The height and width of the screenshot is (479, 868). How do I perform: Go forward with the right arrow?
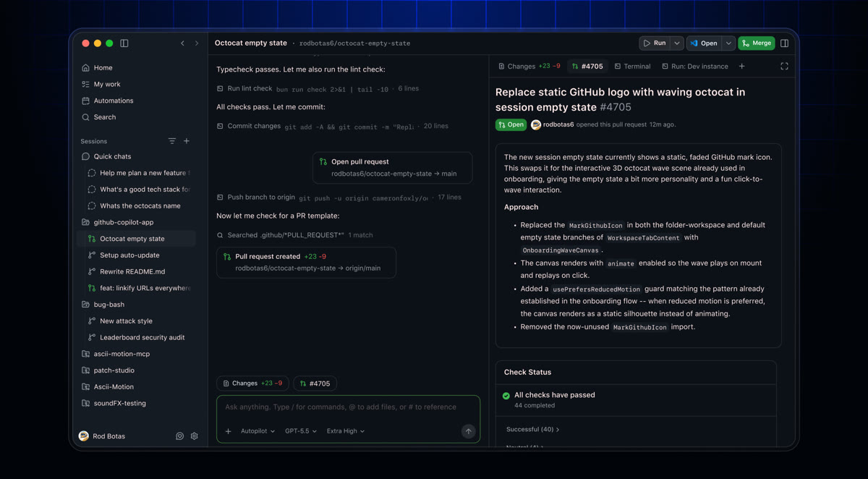click(197, 43)
